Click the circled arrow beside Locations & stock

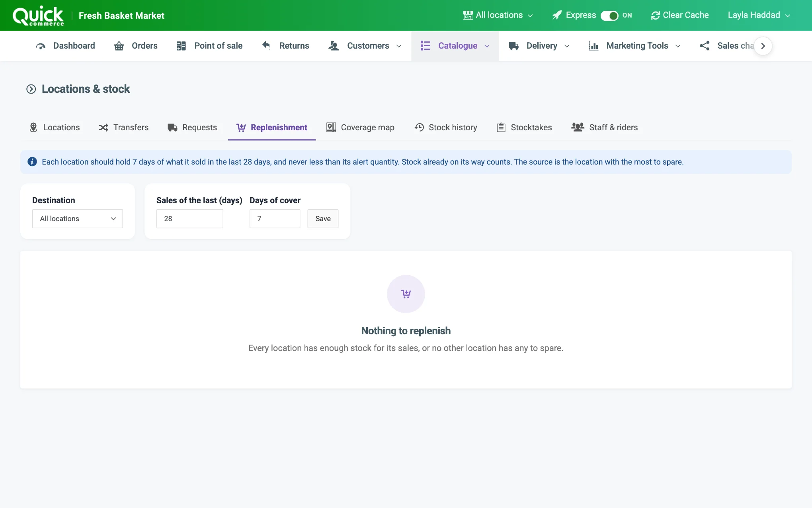pos(31,89)
